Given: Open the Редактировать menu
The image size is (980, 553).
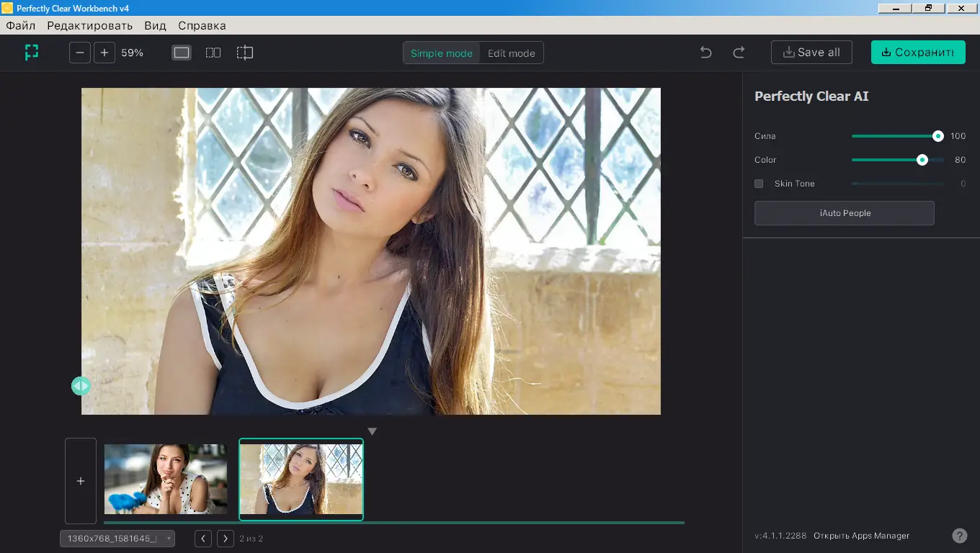Looking at the screenshot, I should coord(90,26).
